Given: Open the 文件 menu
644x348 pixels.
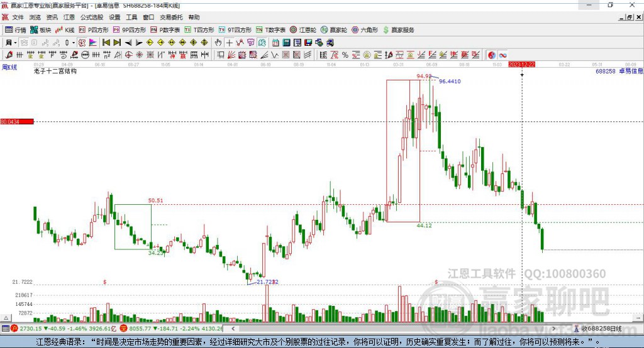Looking at the screenshot, I should [18, 17].
